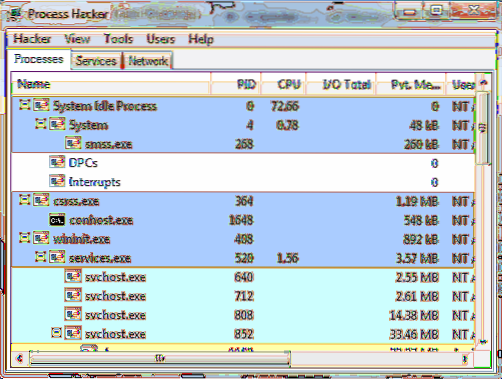This screenshot has width=502, height=379.
Task: Collapse the services.exe tree node
Action: click(40, 257)
